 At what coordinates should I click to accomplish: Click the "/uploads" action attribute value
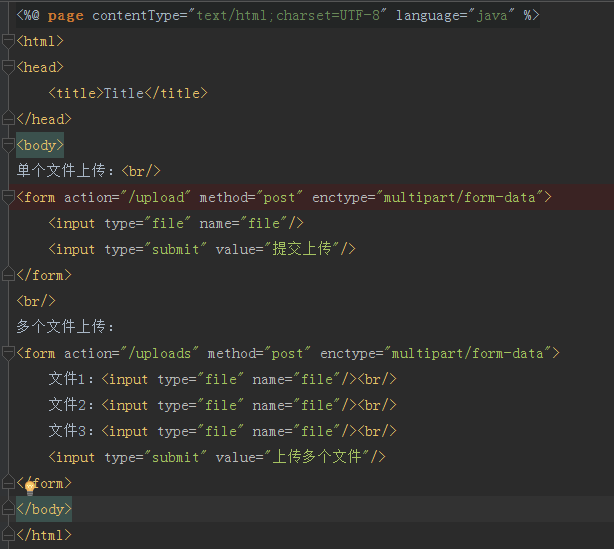(x=159, y=354)
